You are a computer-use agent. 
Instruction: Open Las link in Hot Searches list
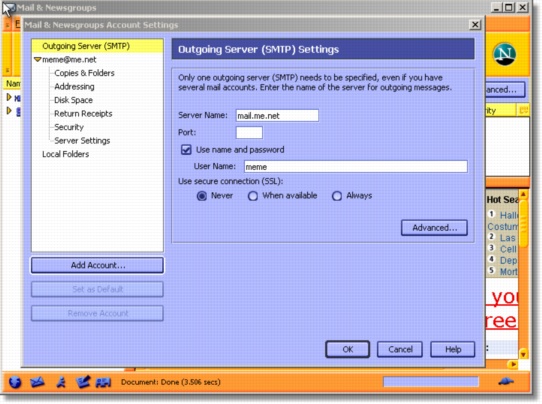[x=507, y=238]
